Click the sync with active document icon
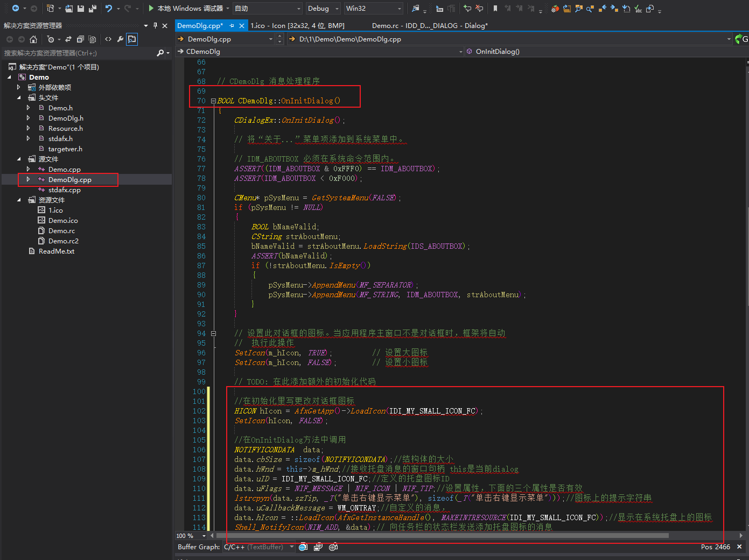 (68, 39)
